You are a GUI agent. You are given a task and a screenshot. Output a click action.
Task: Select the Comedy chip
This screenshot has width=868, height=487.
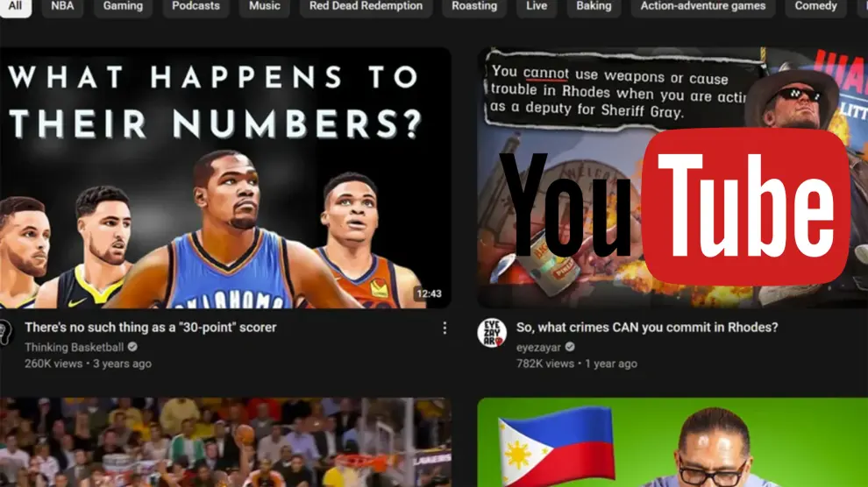click(815, 6)
